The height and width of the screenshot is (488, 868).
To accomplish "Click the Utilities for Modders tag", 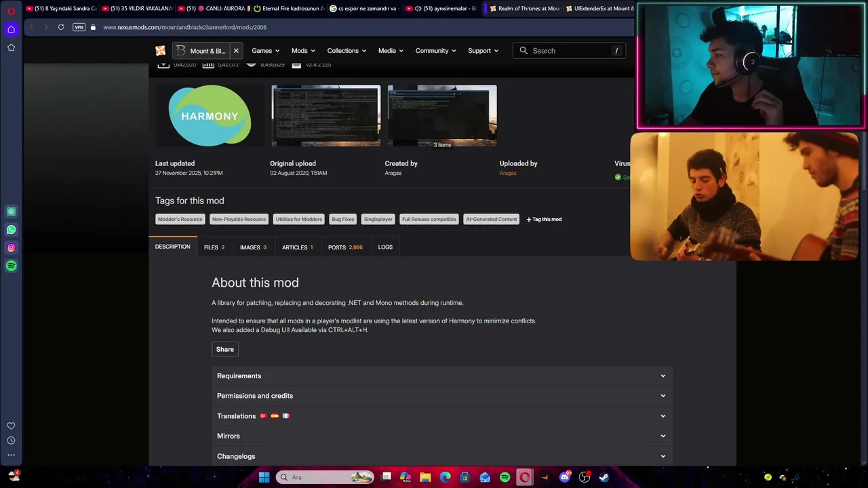I will tap(298, 219).
